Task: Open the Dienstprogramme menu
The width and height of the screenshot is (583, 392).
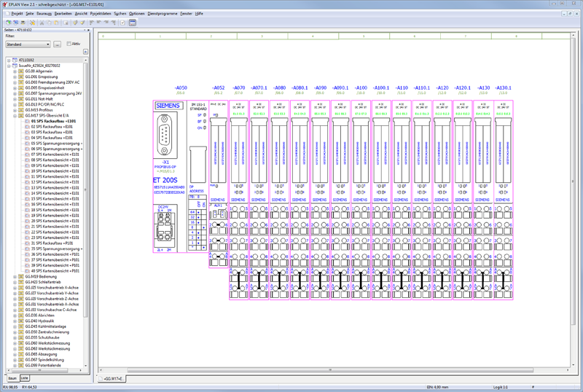Action: tap(163, 13)
